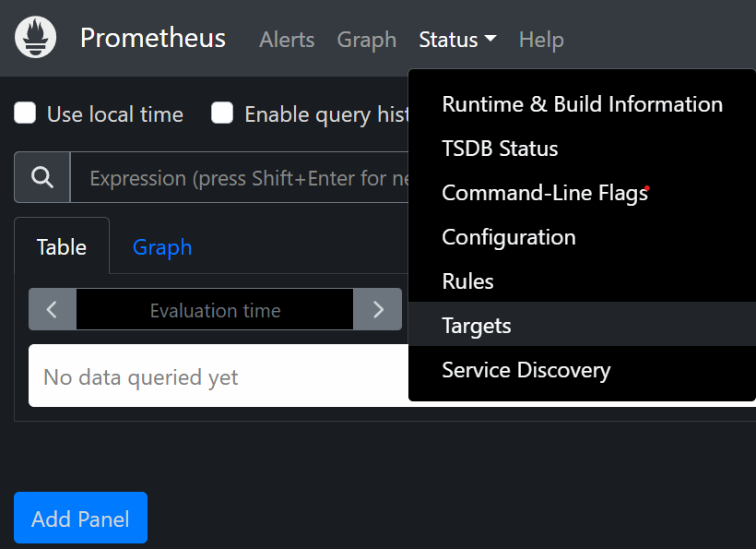Choose Configuration from Status menu
Image resolution: width=756 pixels, height=549 pixels.
(509, 237)
